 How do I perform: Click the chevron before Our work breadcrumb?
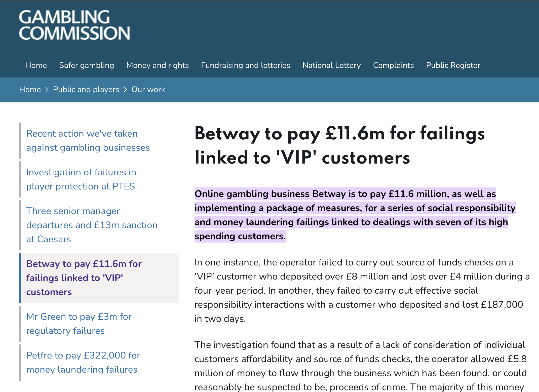click(x=125, y=90)
